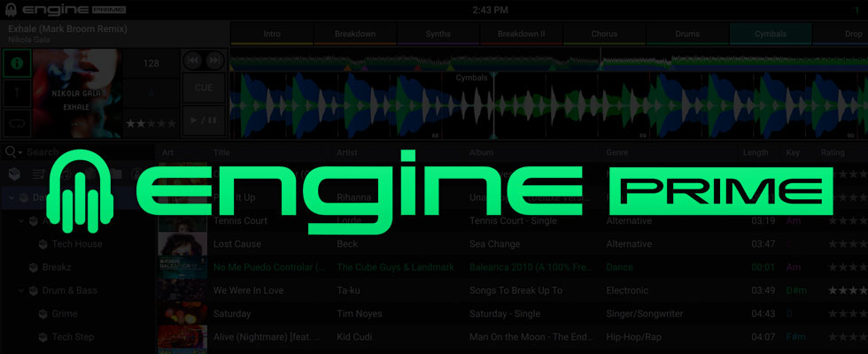Click the genre Hip-Hop/Rap
This screenshot has width=868, height=354.
click(633, 337)
